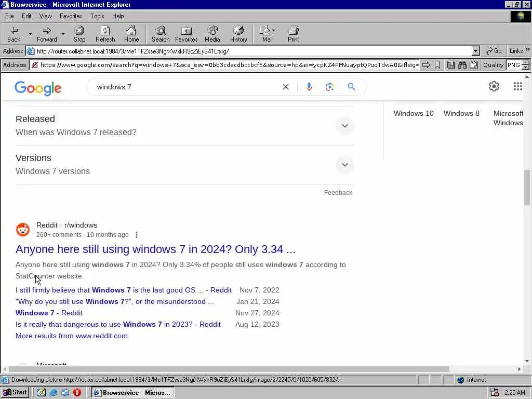Viewport: 532px width, 399px height.
Task: Print the page via Print icon
Action: pyautogui.click(x=294, y=34)
